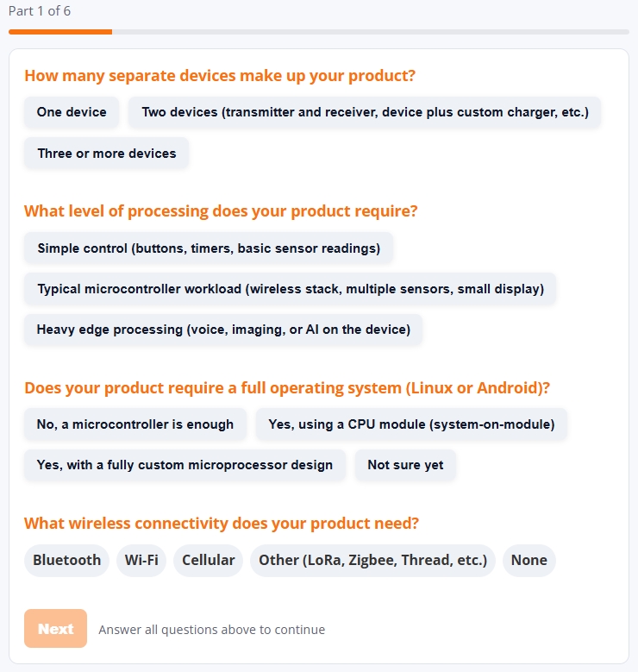Select Simple control processing level
This screenshot has height=672, width=638.
coord(209,248)
